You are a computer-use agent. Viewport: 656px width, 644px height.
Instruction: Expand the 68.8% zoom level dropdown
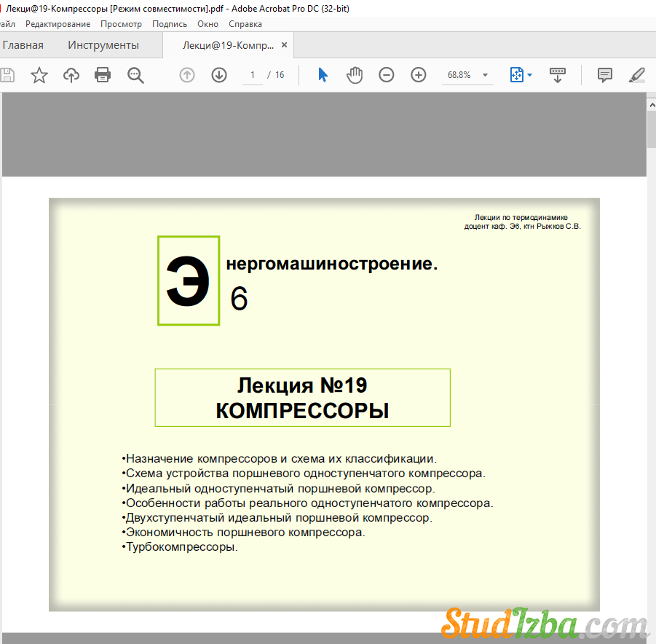485,75
